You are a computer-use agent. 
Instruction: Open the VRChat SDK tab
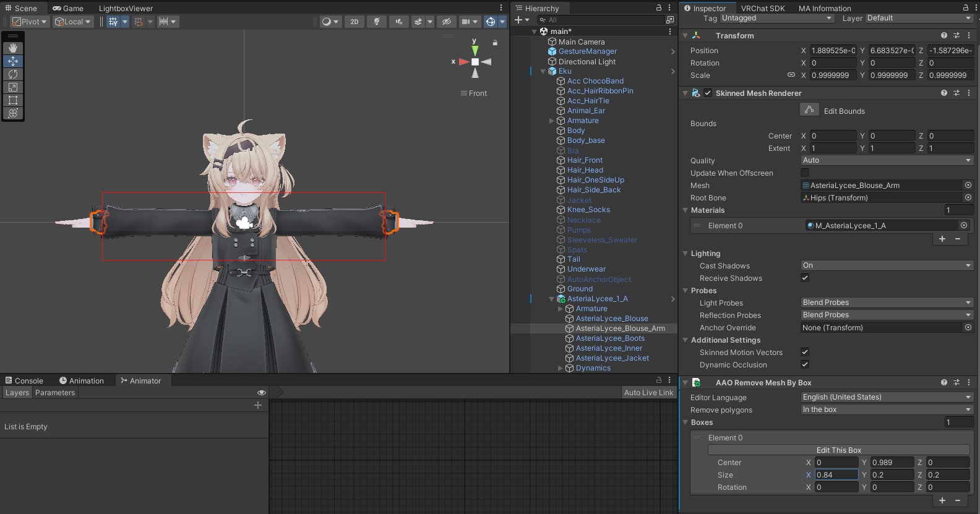point(763,8)
